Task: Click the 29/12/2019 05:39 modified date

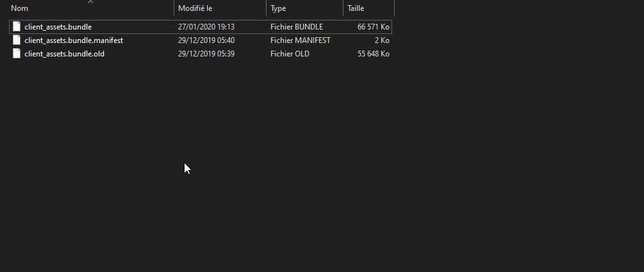Action: [206, 54]
